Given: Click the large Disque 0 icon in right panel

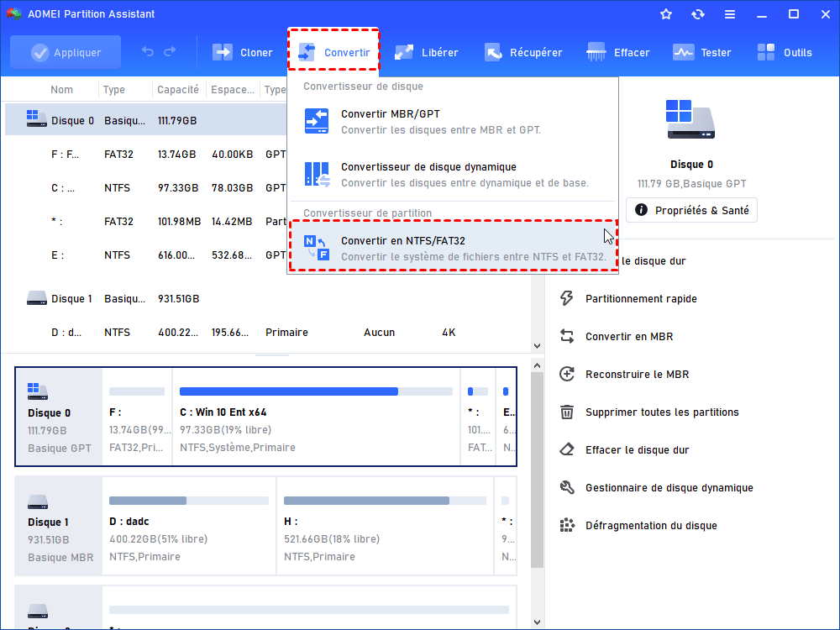Looking at the screenshot, I should [690, 119].
